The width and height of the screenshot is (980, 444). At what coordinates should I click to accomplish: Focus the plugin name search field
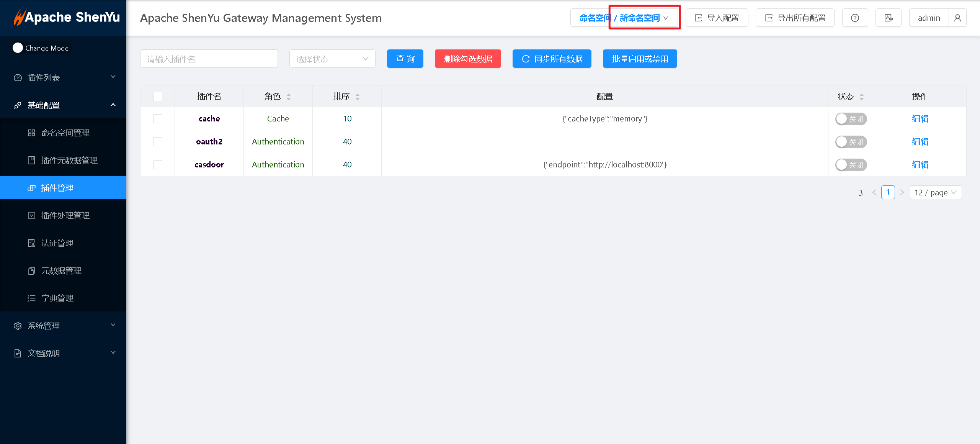pos(209,59)
